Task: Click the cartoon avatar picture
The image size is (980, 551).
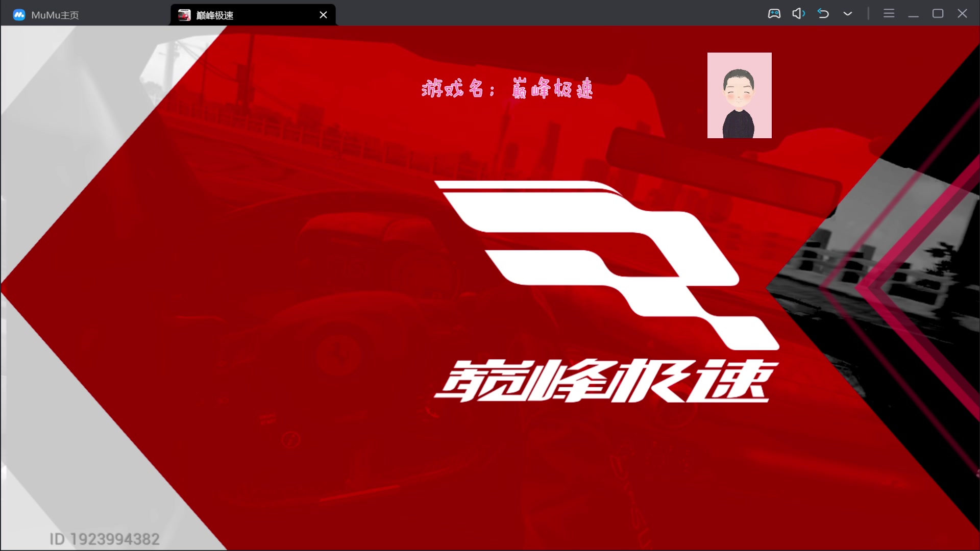Action: click(740, 95)
